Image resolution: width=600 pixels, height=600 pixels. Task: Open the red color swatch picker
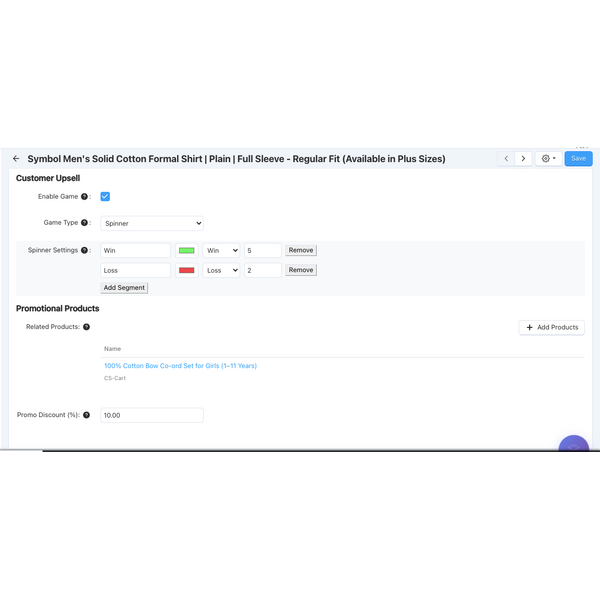(x=186, y=270)
